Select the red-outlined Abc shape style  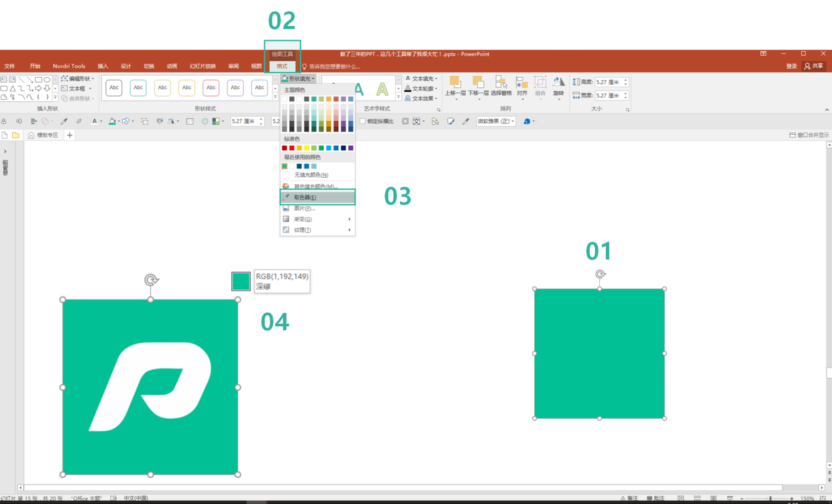[211, 88]
